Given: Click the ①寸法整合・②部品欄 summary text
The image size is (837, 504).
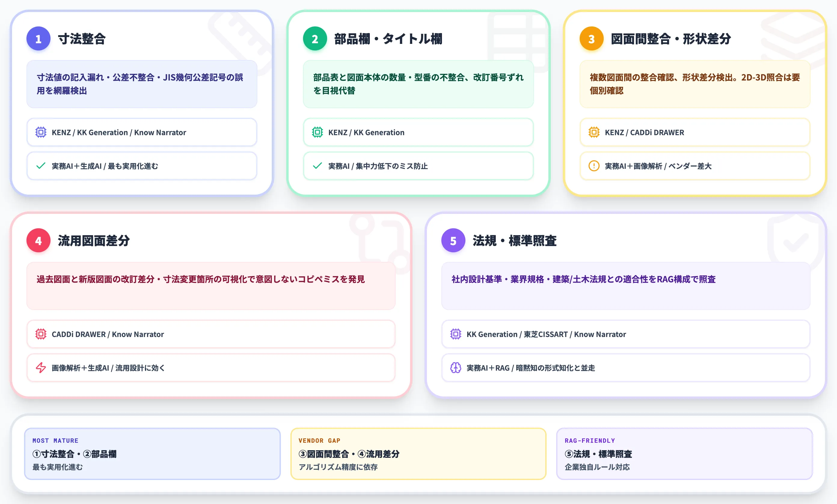Looking at the screenshot, I should [x=74, y=454].
